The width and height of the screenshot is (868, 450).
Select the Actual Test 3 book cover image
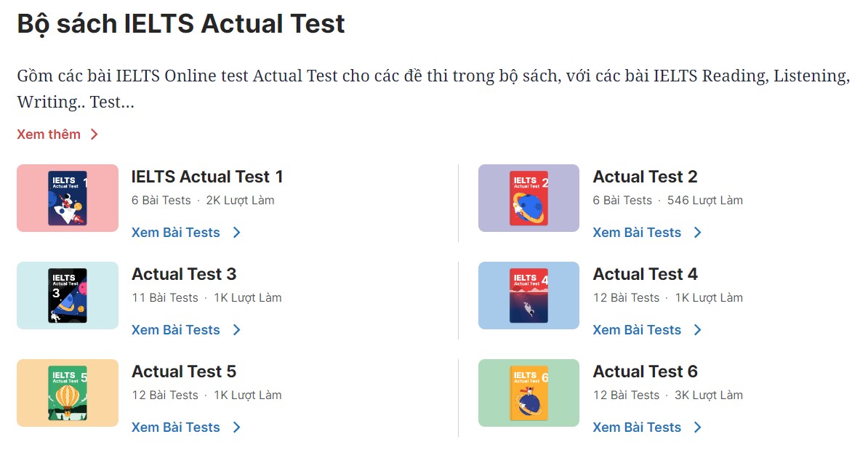pyautogui.click(x=68, y=296)
